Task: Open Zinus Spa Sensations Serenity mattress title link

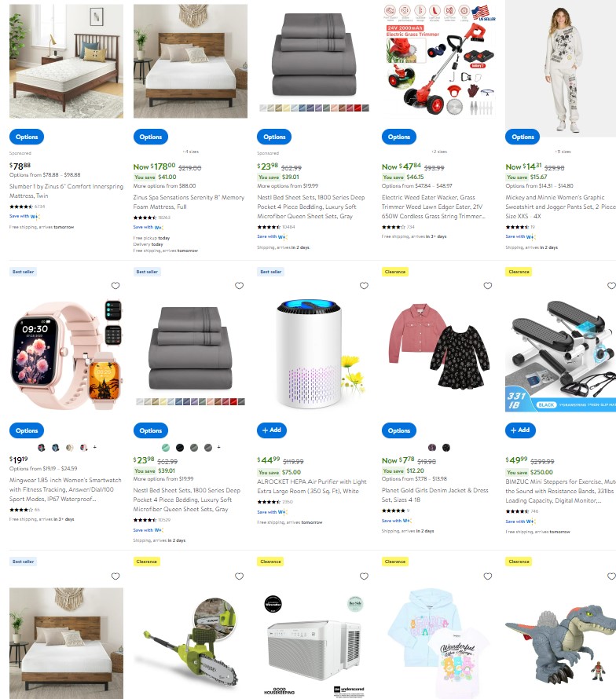Action: [189, 202]
